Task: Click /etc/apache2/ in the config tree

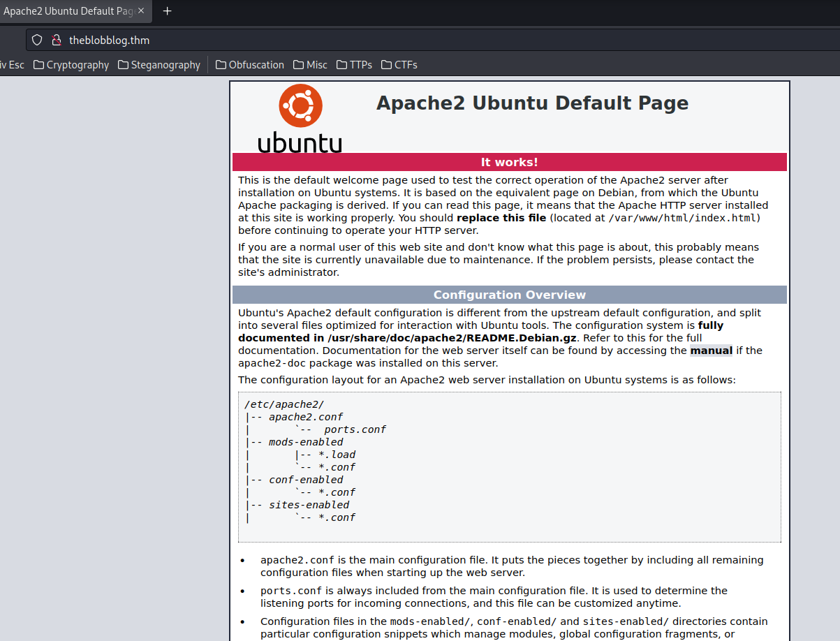Action: click(284, 404)
